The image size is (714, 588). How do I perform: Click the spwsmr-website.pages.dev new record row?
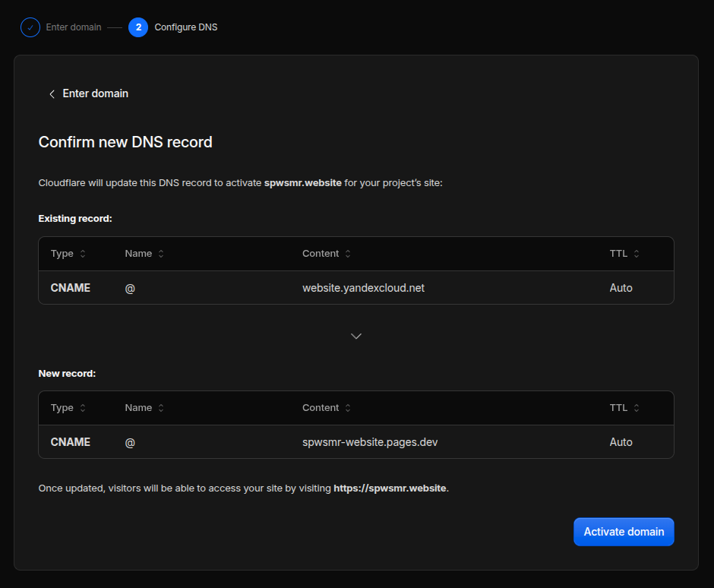point(356,442)
